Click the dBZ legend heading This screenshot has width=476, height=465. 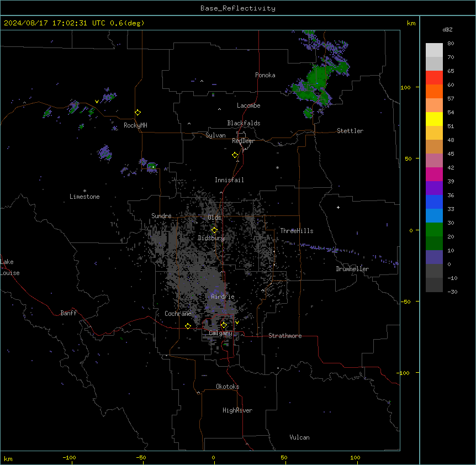click(x=447, y=30)
